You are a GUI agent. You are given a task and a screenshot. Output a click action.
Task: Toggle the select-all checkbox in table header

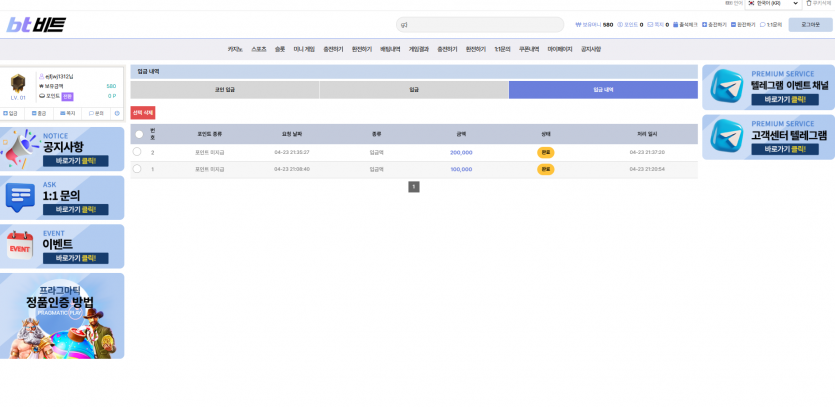point(139,134)
